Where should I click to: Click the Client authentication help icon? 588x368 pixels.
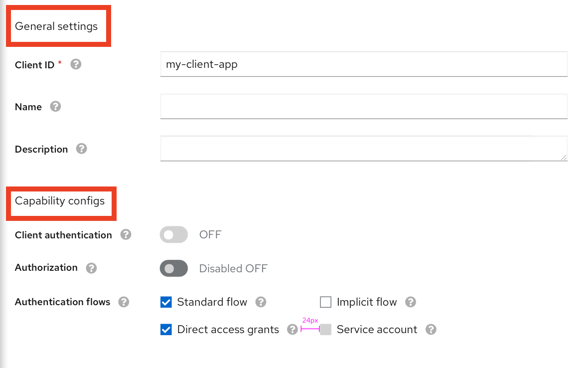tap(126, 234)
